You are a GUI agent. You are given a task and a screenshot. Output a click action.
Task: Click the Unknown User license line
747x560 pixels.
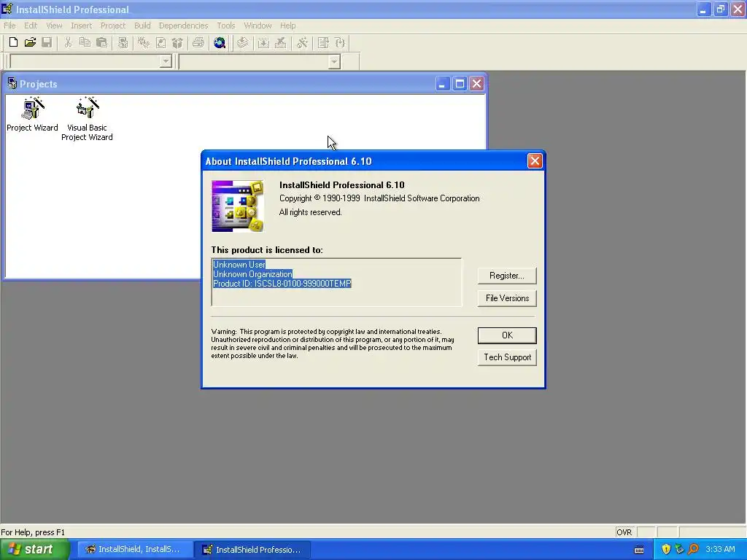(239, 264)
